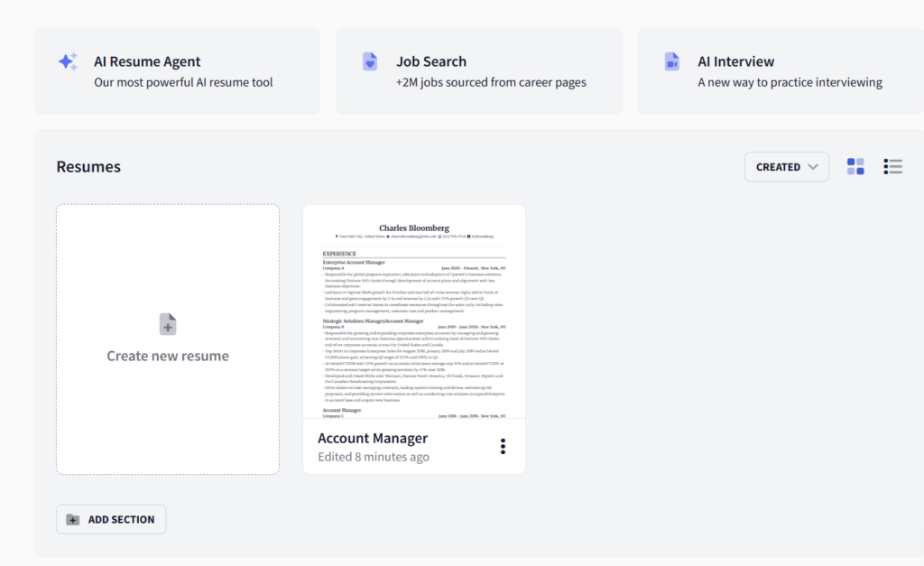Click the file-plus icon for new resume
The width and height of the screenshot is (924, 566).
pyautogui.click(x=168, y=324)
